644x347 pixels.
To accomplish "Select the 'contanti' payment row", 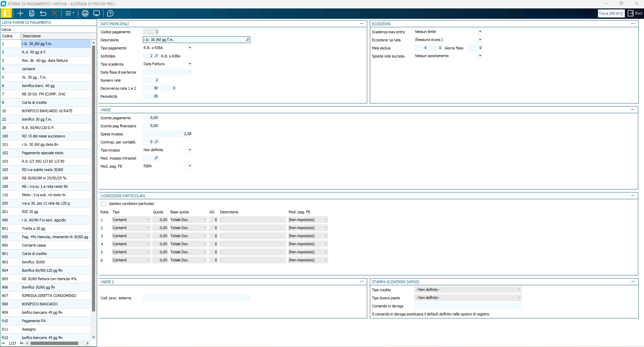I will coord(29,69).
